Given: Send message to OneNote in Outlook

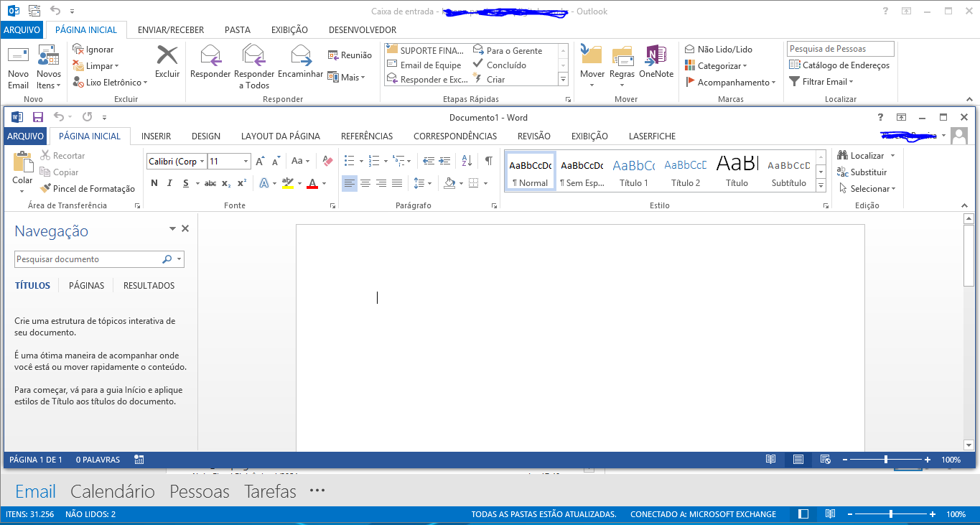Looking at the screenshot, I should [x=656, y=61].
